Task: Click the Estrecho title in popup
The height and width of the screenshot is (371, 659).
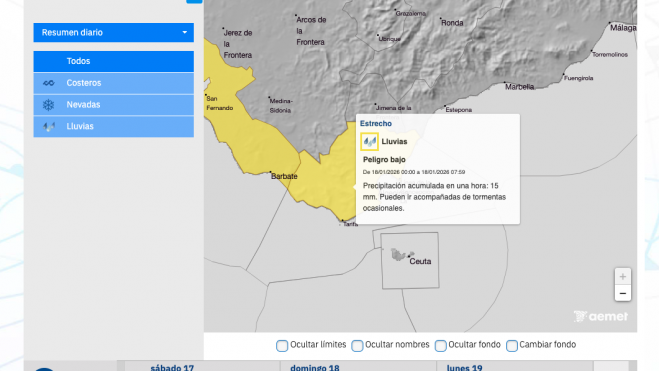Action: point(376,124)
